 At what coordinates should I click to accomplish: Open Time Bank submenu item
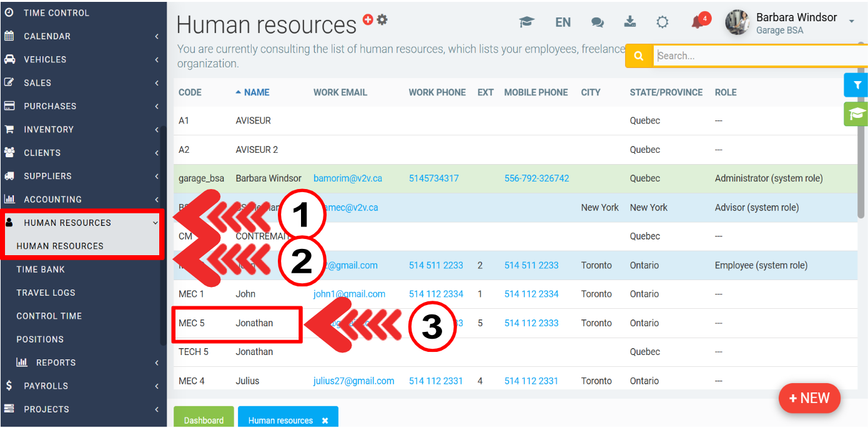(41, 269)
